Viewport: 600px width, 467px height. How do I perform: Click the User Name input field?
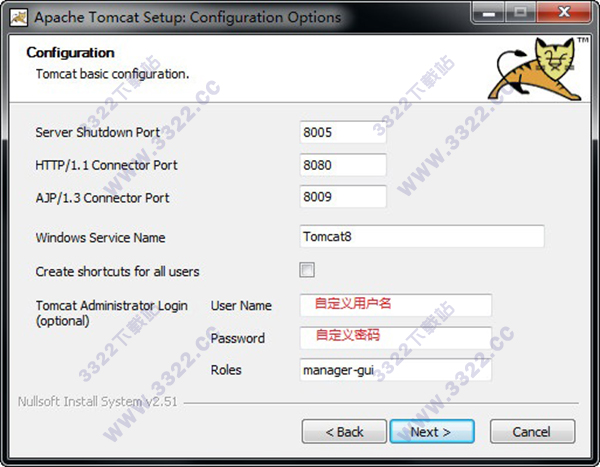click(x=396, y=305)
